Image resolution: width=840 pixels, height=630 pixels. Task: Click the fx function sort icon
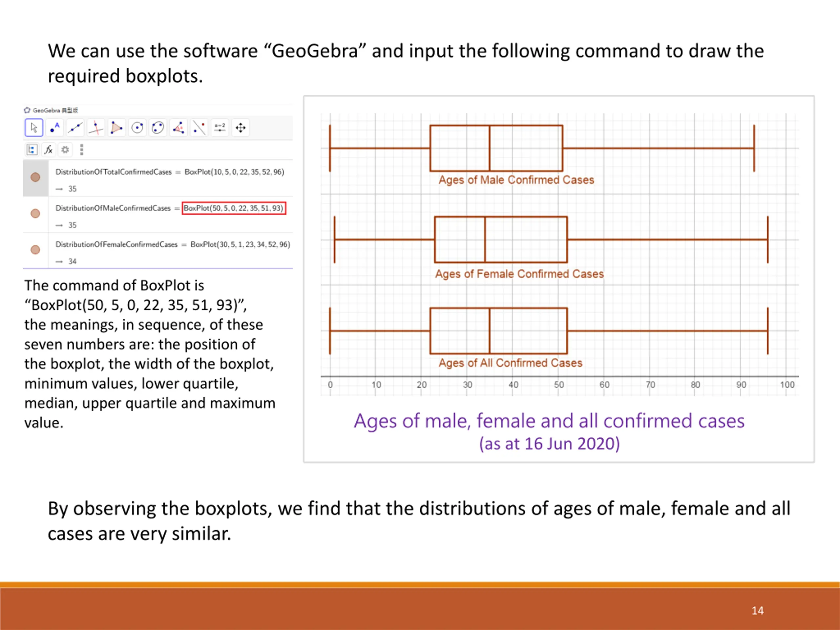(x=49, y=150)
